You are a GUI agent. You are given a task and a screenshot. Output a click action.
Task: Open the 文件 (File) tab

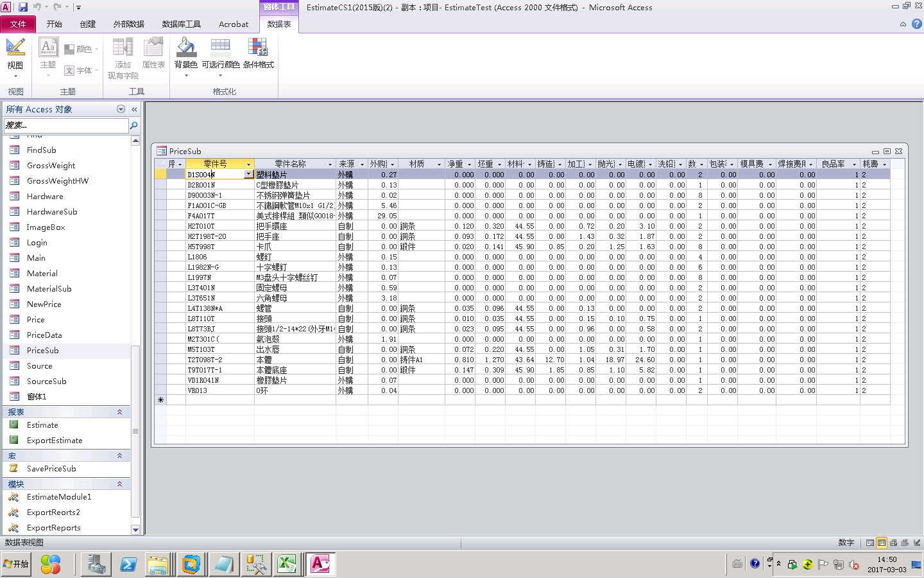point(18,24)
